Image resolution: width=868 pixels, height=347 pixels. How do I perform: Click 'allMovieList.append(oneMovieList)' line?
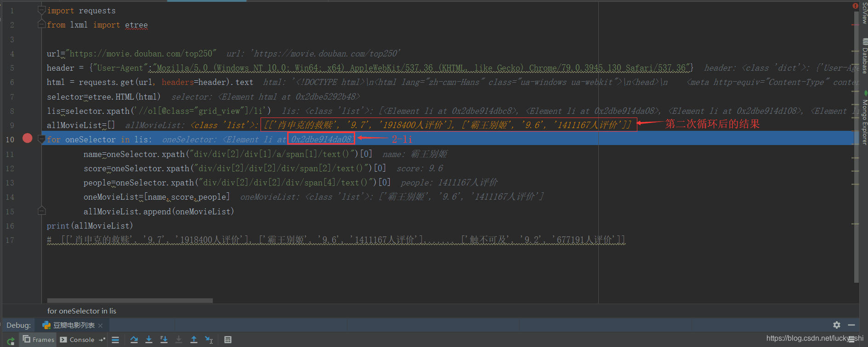point(159,212)
